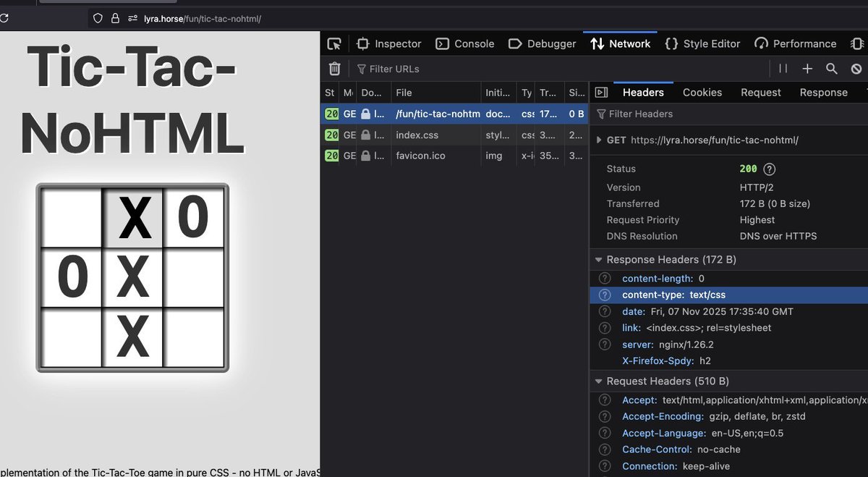
Task: Select the server nginx/1.26.2 value
Action: pyautogui.click(x=686, y=345)
